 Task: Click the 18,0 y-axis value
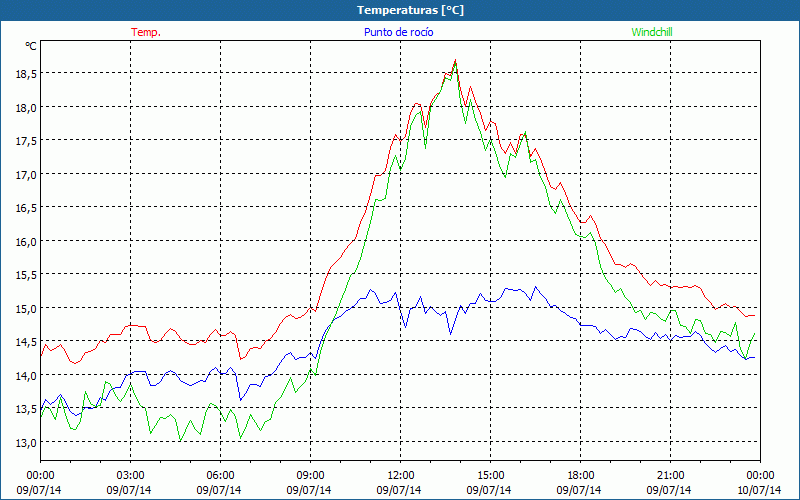[26, 108]
